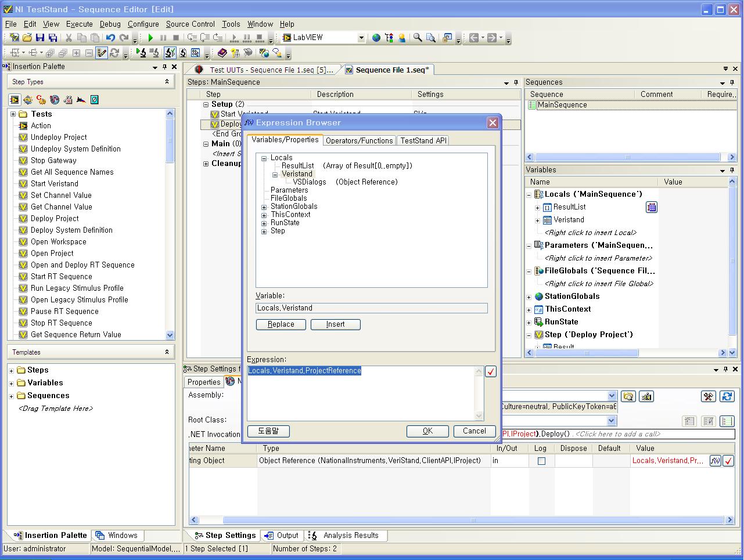This screenshot has height=560, width=744.
Task: Click the tools wrench icon in Step Settings
Action: 708,396
